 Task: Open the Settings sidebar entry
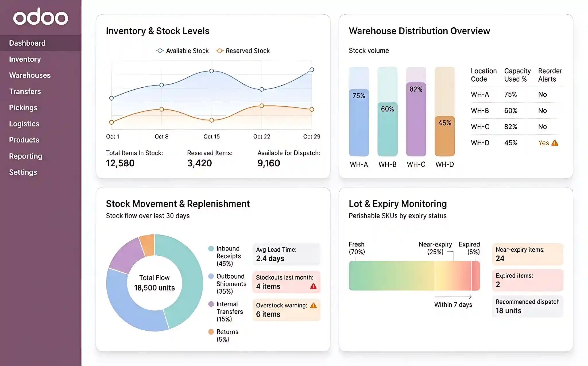coord(23,172)
